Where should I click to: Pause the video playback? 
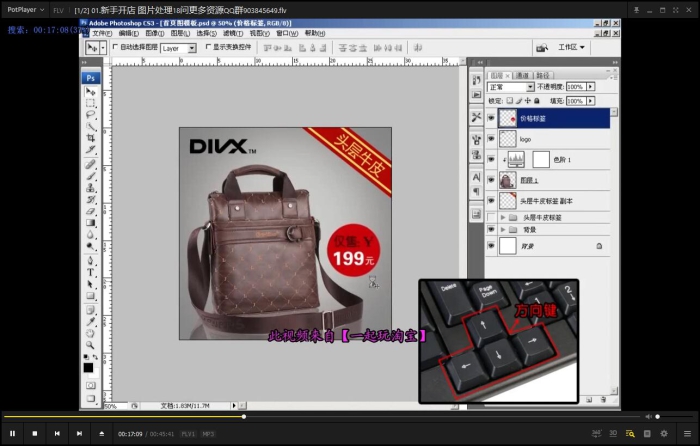[12, 433]
